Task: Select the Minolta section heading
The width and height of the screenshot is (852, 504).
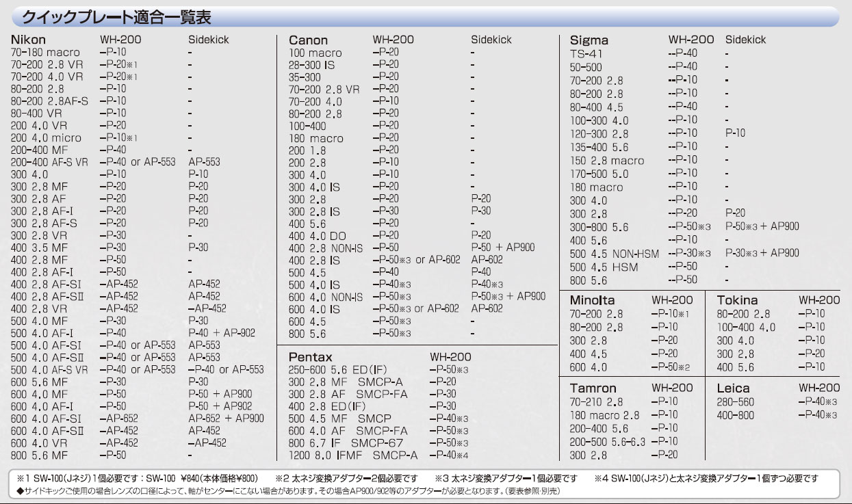Action: 592,300
